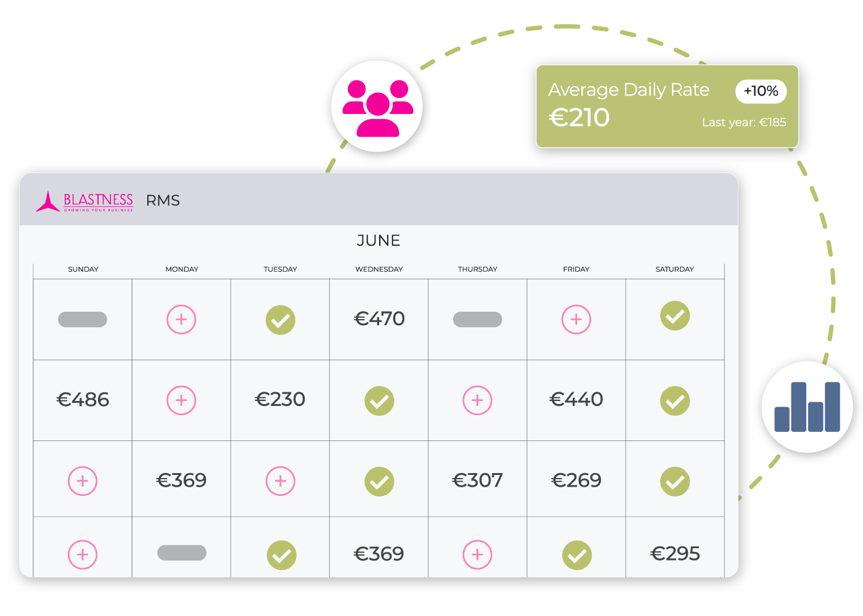Screen dimensions: 863x616
Task: Click first-week Friday's plus icon
Action: (x=576, y=320)
